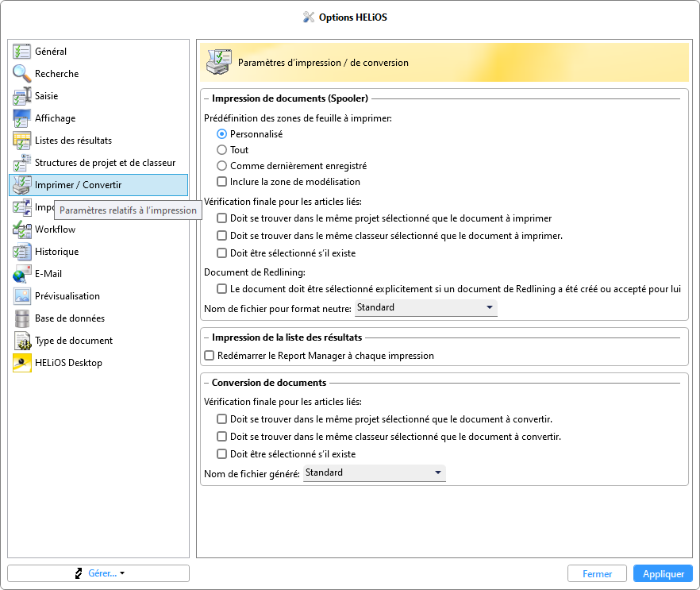Open the Gérer dropdown menu

(x=98, y=573)
